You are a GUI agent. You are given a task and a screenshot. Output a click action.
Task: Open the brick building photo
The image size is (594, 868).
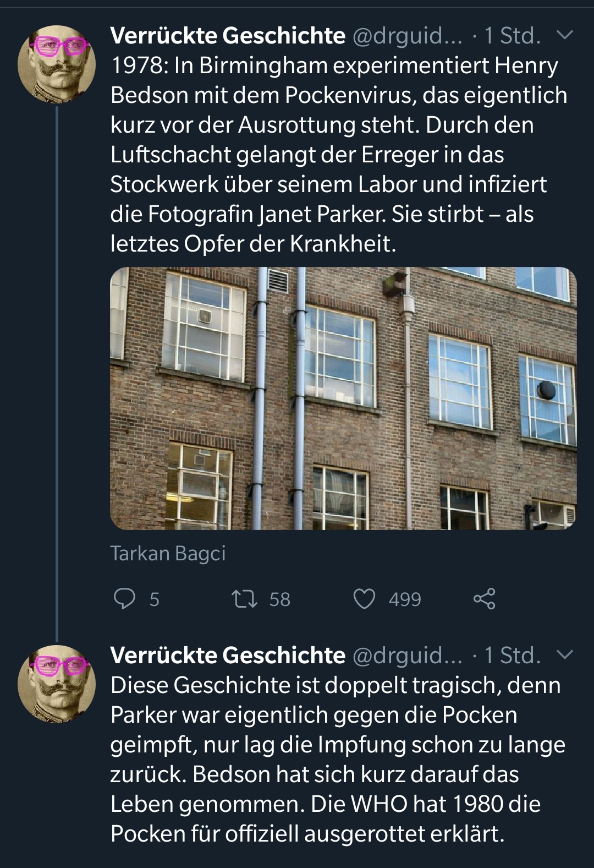(x=343, y=398)
